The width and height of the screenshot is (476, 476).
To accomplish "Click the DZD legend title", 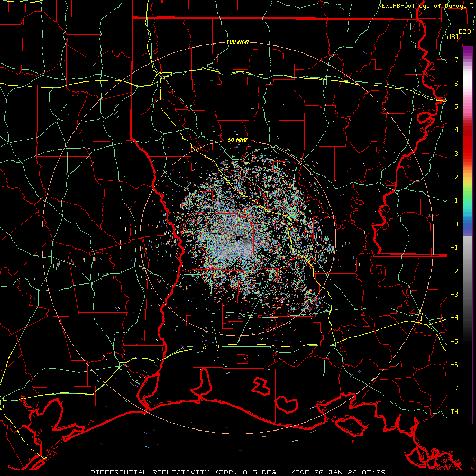I will tap(465, 32).
